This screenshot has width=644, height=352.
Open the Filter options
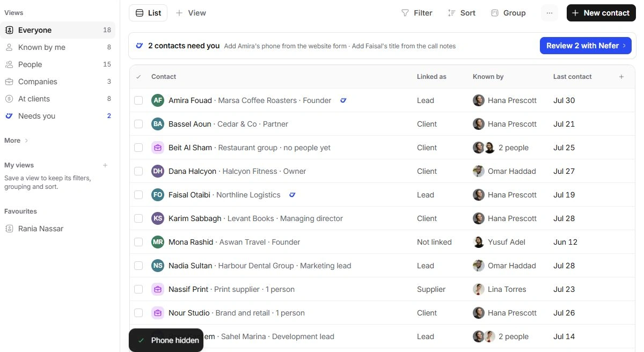417,13
